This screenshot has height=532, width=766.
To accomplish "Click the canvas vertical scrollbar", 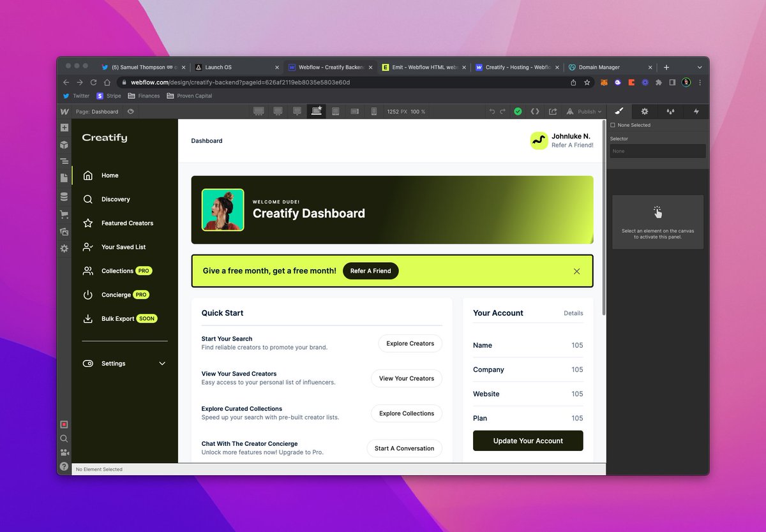I will tap(604, 217).
